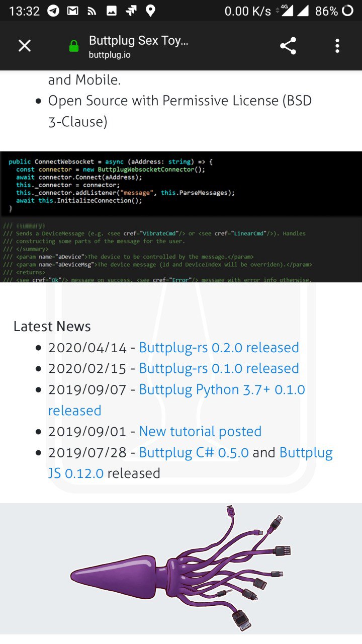Tap the battery ring icon
Screen dimensions: 362x644
point(347,11)
